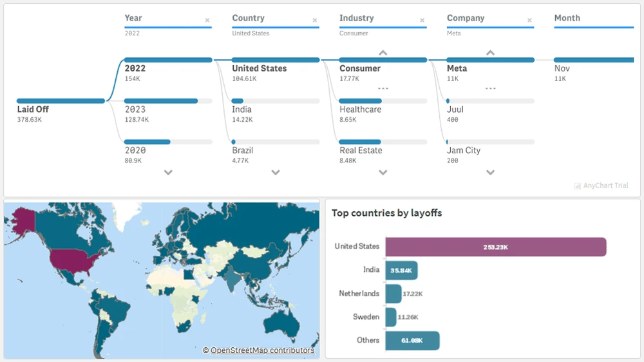Select the Month column header
The height and width of the screenshot is (362, 644).
(567, 18)
